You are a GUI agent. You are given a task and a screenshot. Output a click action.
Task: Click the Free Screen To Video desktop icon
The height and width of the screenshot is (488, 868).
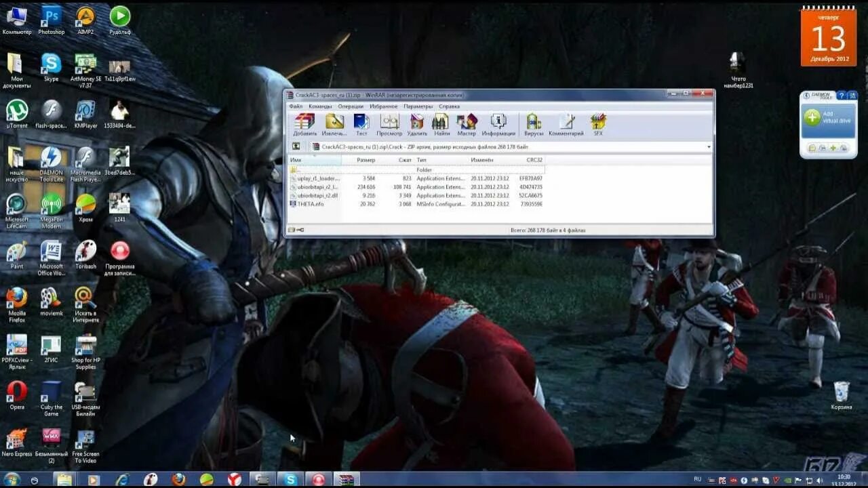(85, 445)
